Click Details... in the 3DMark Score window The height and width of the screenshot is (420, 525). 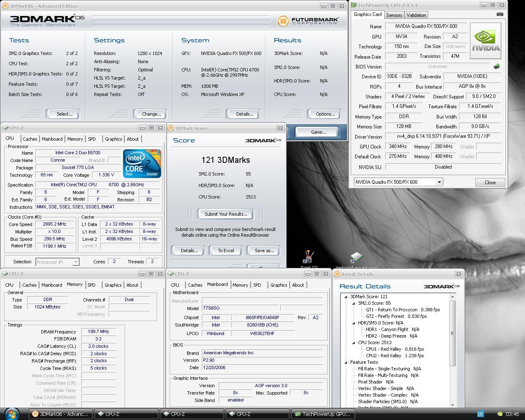click(188, 251)
